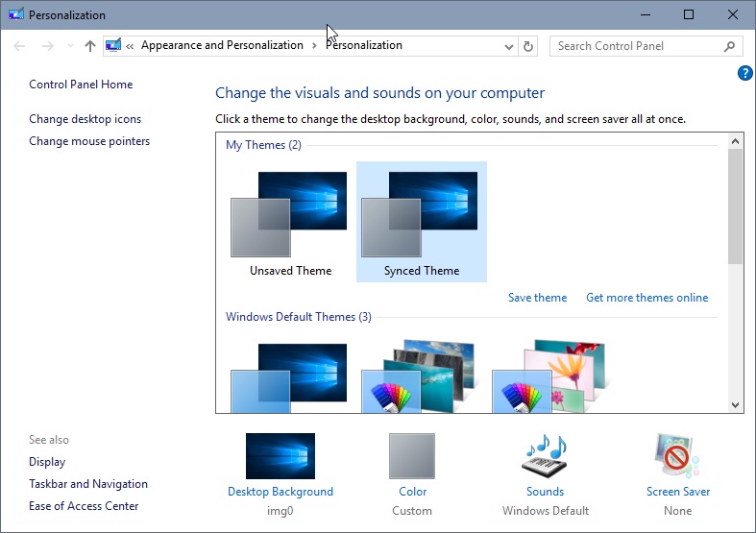Go up one level with Up arrow

(x=90, y=46)
